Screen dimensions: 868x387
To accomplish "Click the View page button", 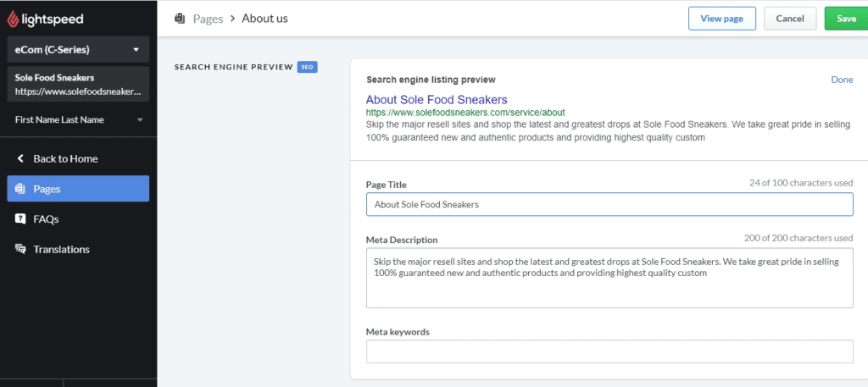I will click(722, 19).
